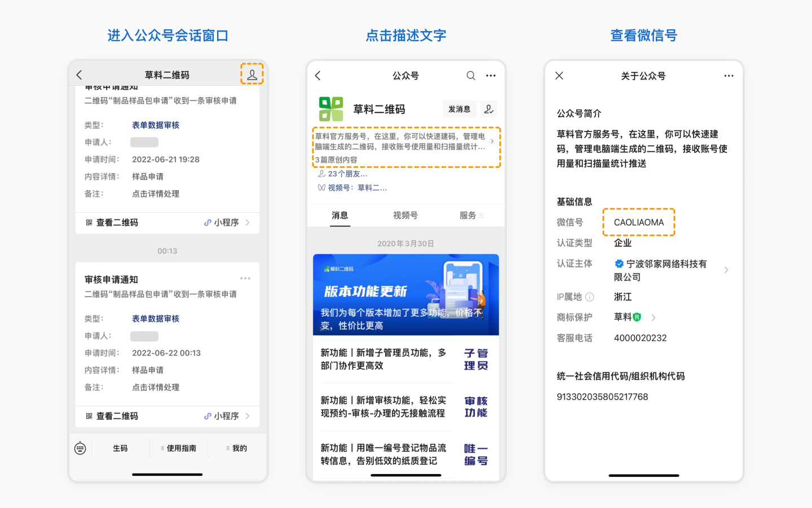Click the verified badge beside 宁波邻家网络科技
The image size is (812, 508).
tap(619, 264)
